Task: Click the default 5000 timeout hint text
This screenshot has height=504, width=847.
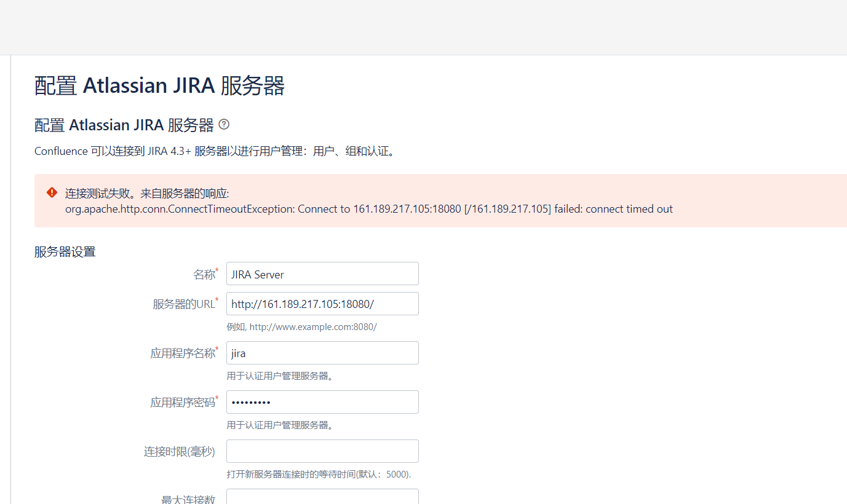Action: tap(319, 474)
